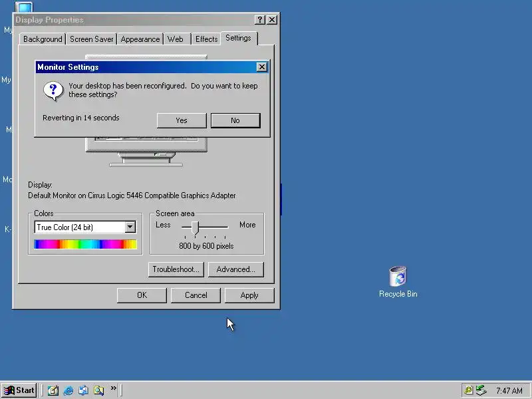Image resolution: width=532 pixels, height=399 pixels.
Task: Open Advanced... display settings
Action: coord(236,269)
